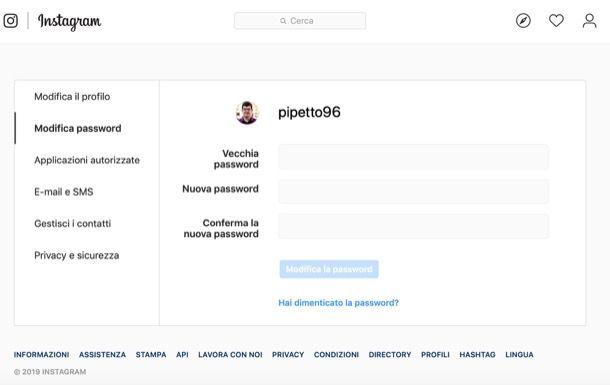
Task: Select Modifica il profilo in sidebar
Action: 72,96
